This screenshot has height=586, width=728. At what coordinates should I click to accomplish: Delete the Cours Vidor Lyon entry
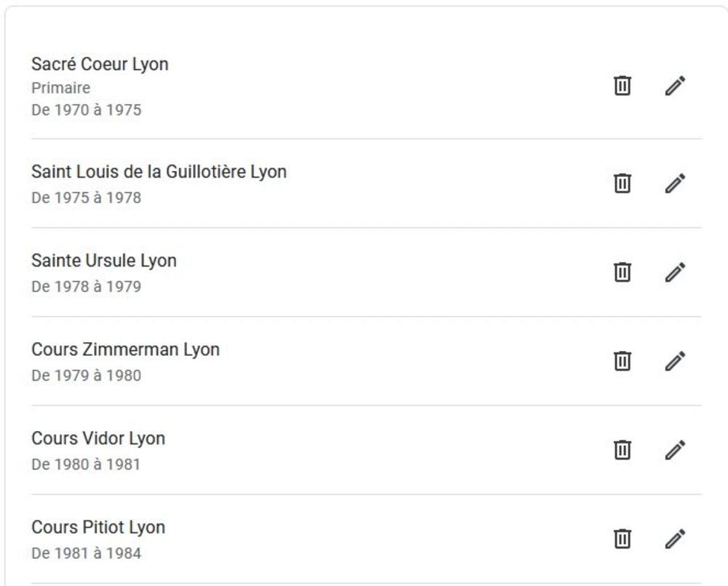pos(622,450)
